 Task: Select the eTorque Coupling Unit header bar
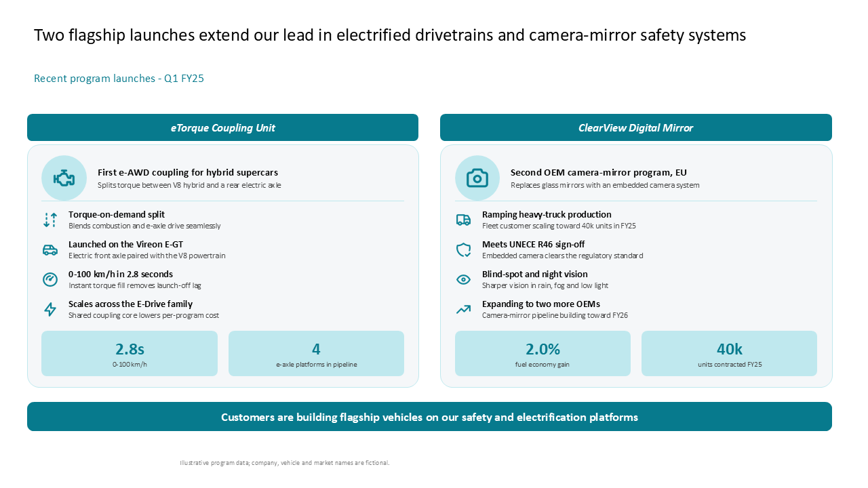222,127
